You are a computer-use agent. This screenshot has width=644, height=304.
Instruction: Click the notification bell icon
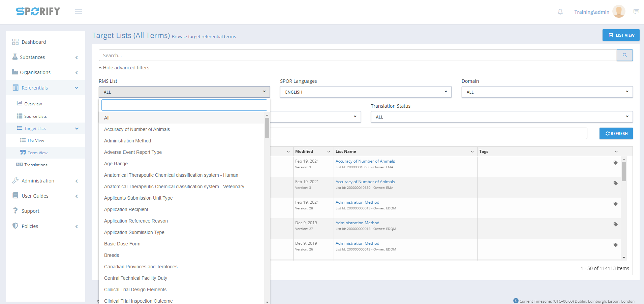(560, 12)
